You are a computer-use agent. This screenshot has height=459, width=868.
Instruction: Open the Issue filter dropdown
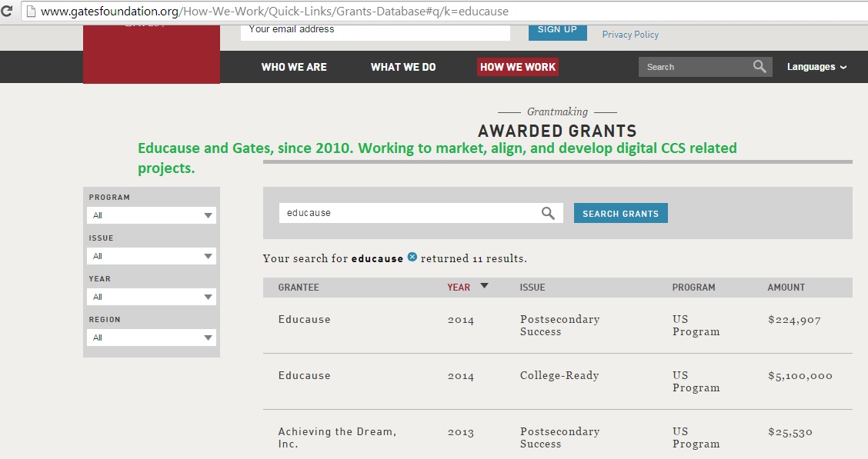click(x=152, y=256)
